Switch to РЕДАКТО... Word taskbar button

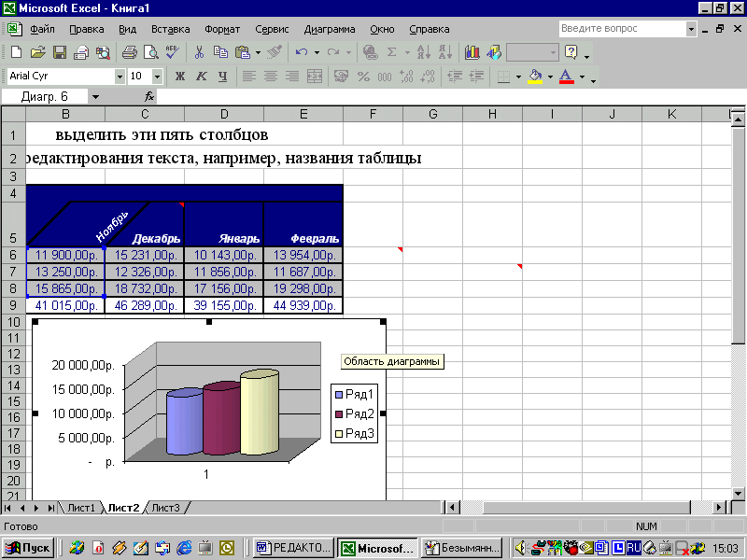pos(294,548)
